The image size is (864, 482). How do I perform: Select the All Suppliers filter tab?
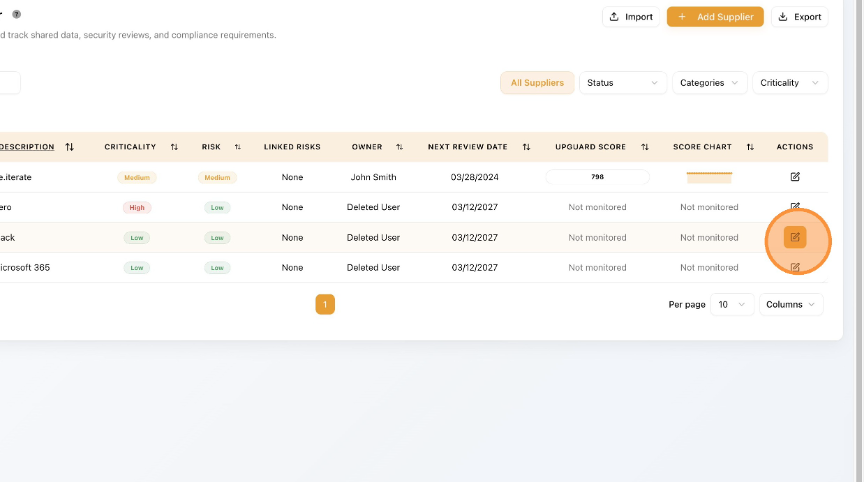(x=537, y=83)
